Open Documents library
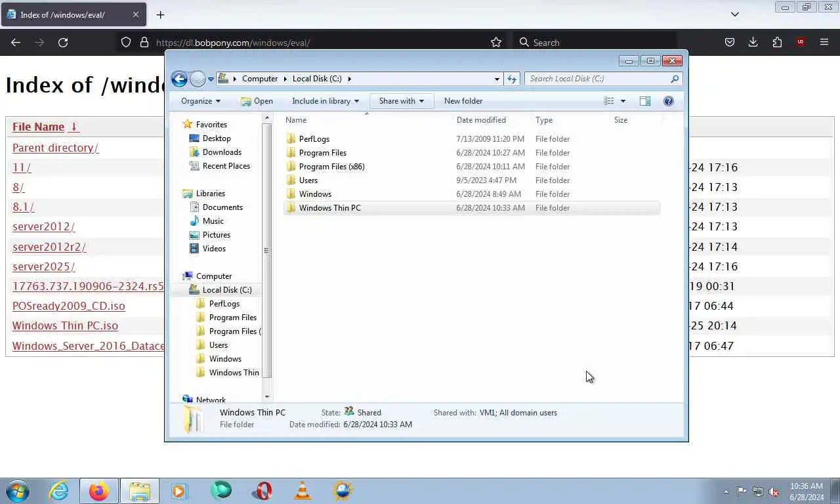 pos(222,207)
